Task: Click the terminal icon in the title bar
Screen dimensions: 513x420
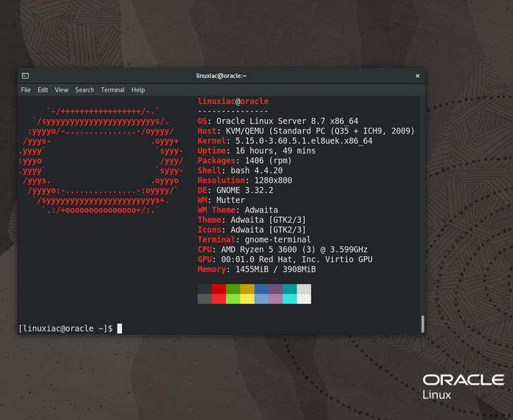Action: coord(25,76)
